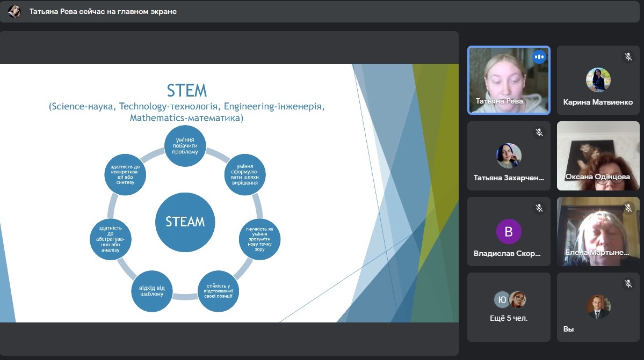Click the muted mic icon on Елена Мартыненко tile
This screenshot has width=644, height=360.
pos(628,208)
